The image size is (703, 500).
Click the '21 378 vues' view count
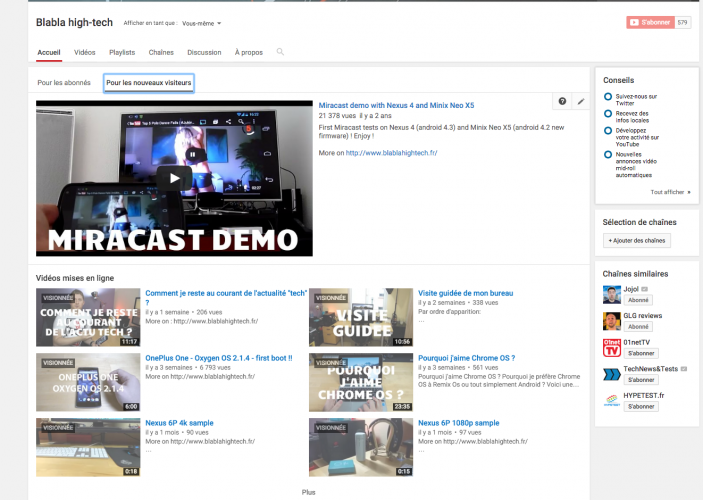(337, 116)
